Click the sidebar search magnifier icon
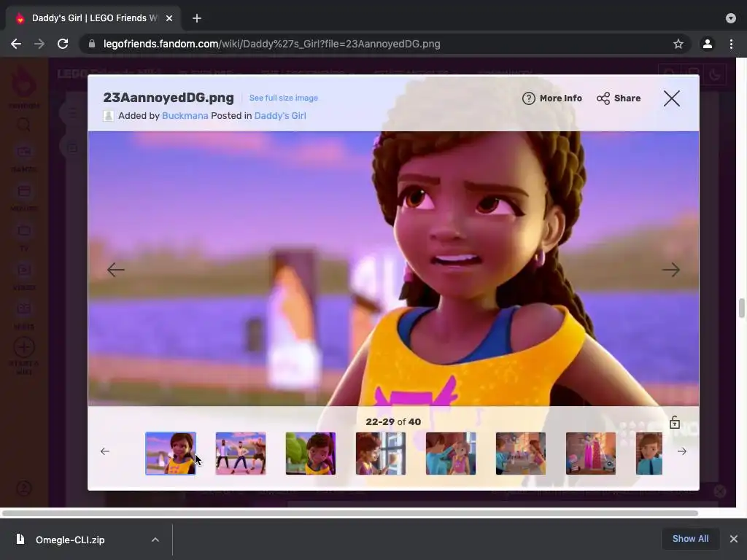This screenshot has height=560, width=747. (24, 125)
